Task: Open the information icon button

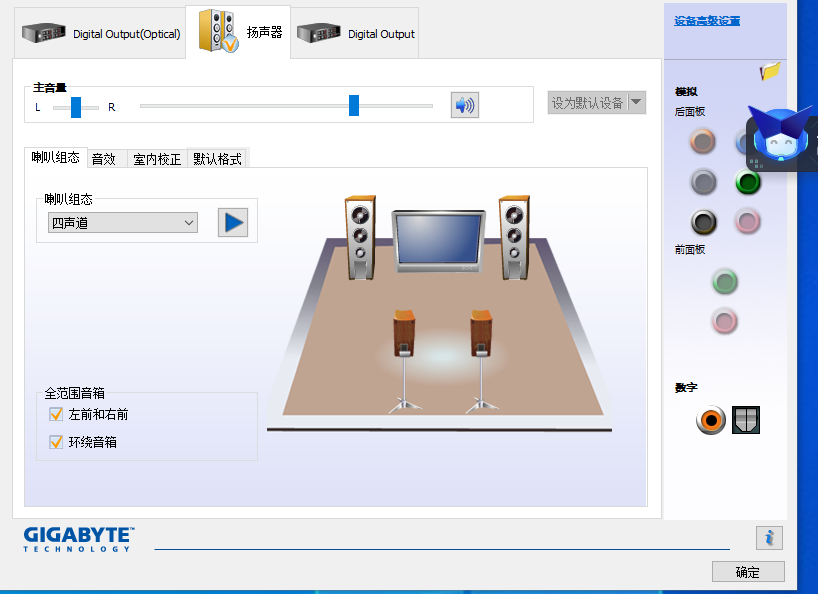Action: click(x=769, y=538)
